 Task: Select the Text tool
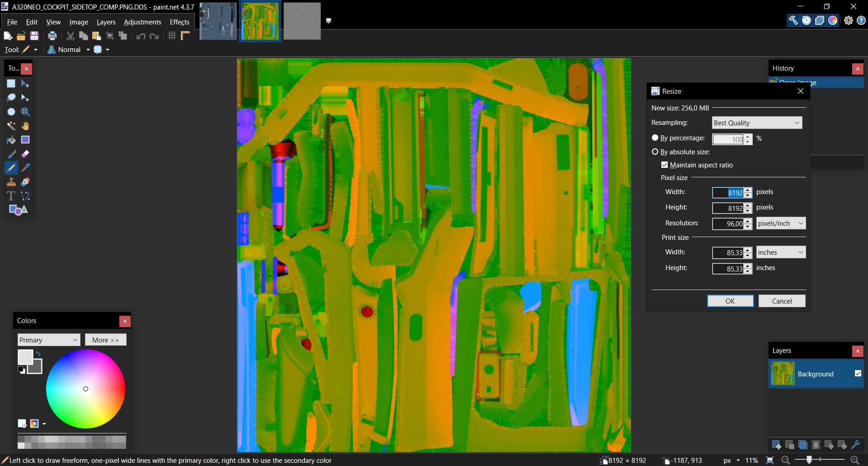11,196
